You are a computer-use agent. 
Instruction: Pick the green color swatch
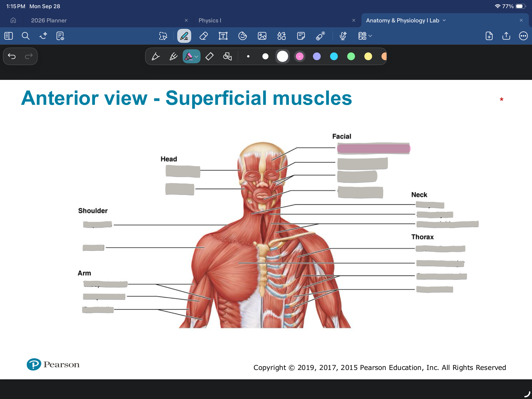click(351, 56)
